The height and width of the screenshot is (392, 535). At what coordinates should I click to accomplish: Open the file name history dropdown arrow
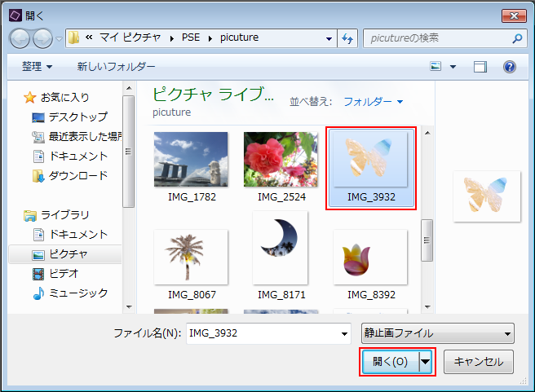pos(344,333)
